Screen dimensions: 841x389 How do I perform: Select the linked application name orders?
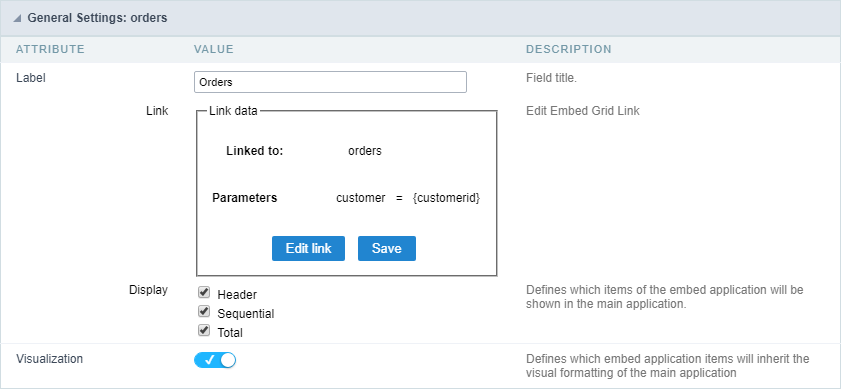365,151
